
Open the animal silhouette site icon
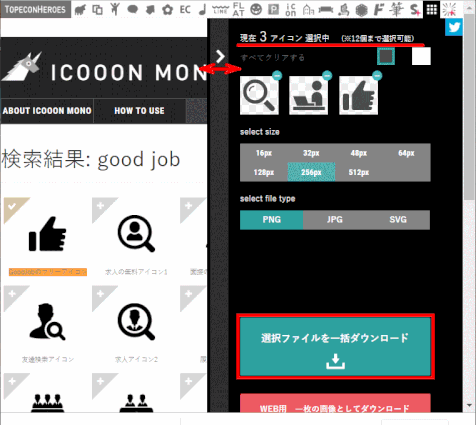pyautogui.click(x=80, y=10)
